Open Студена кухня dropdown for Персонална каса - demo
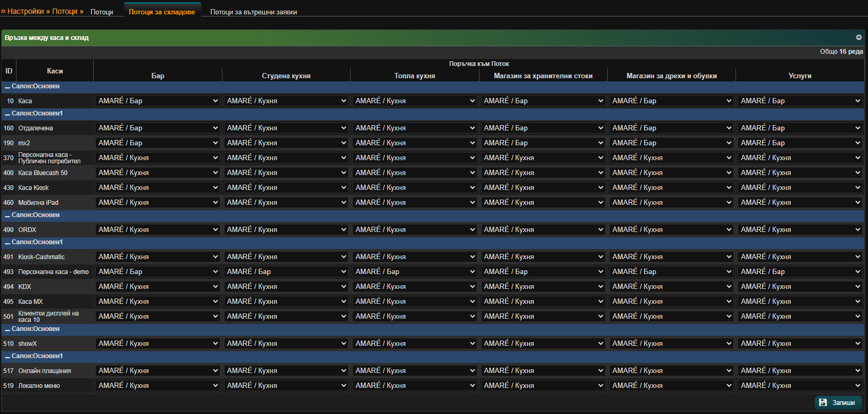Image resolution: width=868 pixels, height=414 pixels. click(x=286, y=271)
